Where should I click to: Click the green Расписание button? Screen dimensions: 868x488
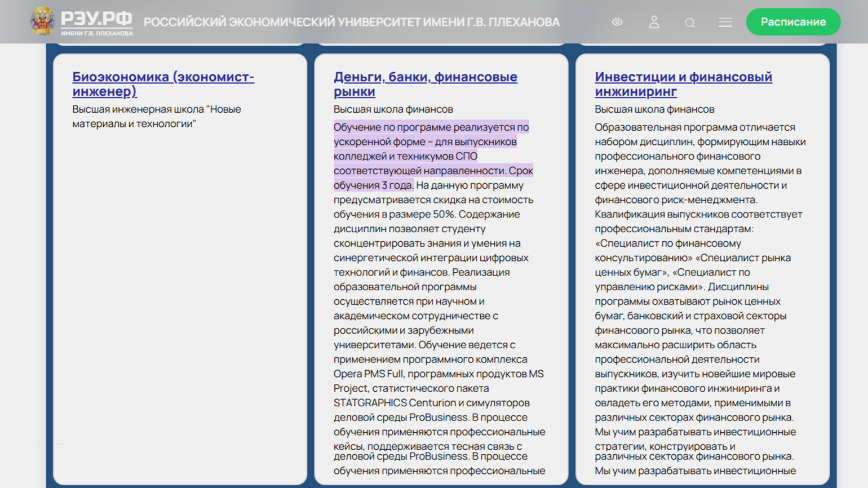click(x=793, y=22)
